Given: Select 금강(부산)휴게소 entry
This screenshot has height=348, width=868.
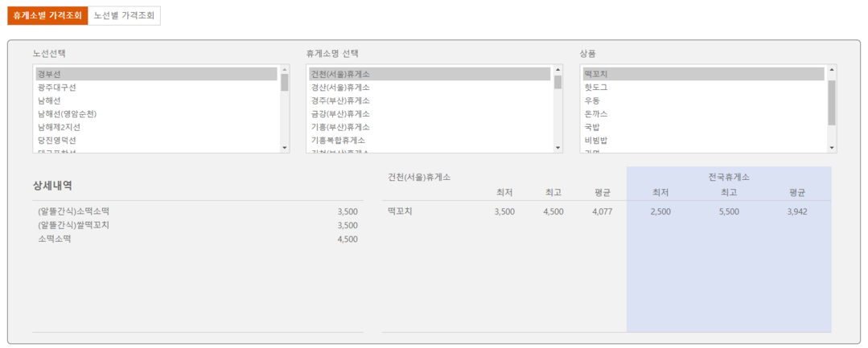Looking at the screenshot, I should pyautogui.click(x=430, y=114).
